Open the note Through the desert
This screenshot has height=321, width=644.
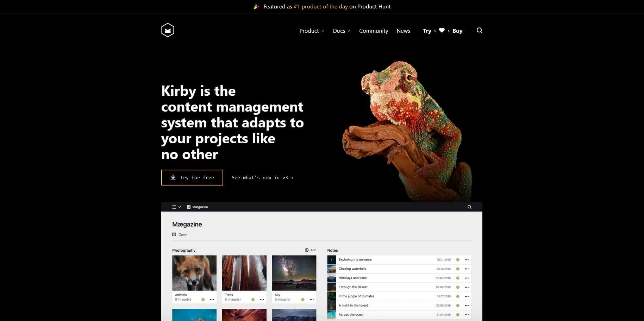tap(353, 287)
